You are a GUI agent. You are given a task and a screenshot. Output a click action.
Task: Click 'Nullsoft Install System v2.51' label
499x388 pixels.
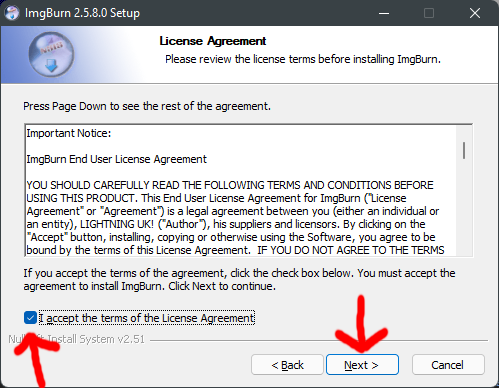tap(77, 339)
